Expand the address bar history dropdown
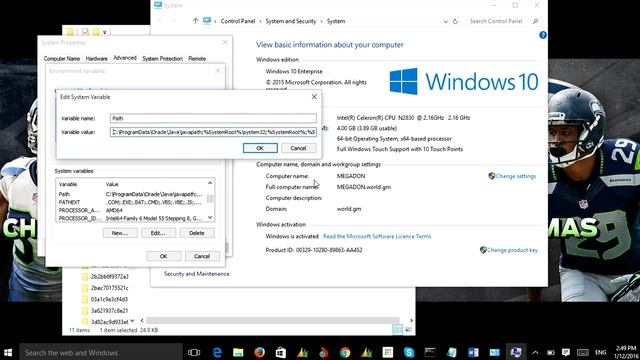This screenshot has width=640, height=360. click(445, 21)
